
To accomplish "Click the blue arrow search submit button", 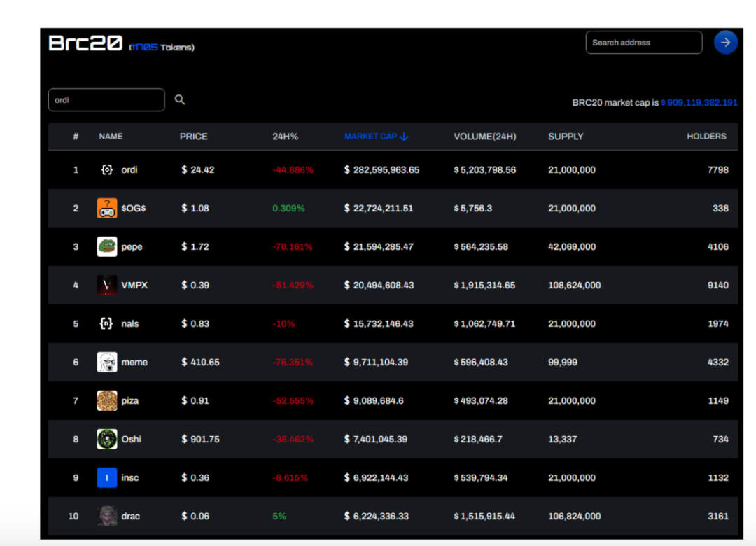I will (x=725, y=43).
